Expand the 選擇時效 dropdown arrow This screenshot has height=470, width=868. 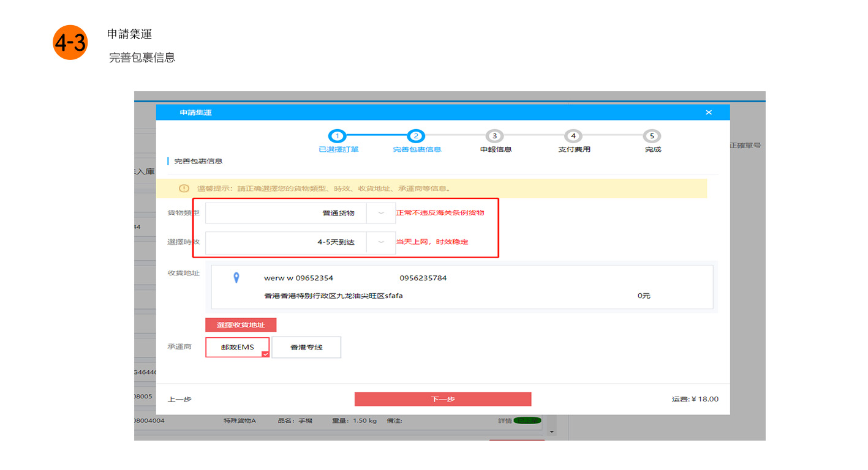tap(381, 242)
